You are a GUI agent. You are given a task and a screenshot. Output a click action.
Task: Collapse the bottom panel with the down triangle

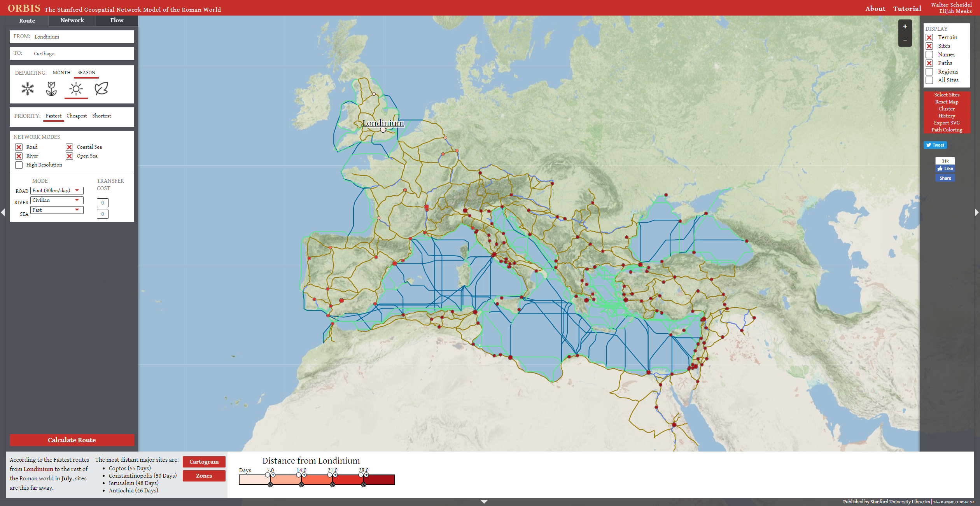484,502
